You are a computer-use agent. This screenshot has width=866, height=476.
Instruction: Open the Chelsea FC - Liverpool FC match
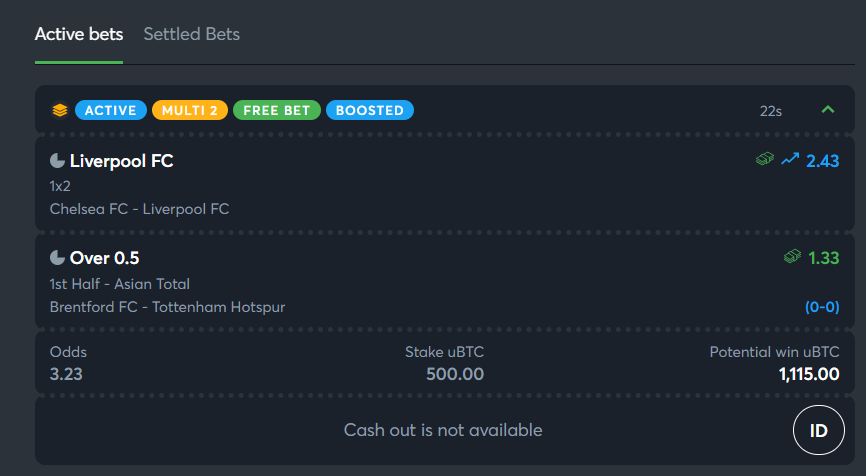(139, 209)
